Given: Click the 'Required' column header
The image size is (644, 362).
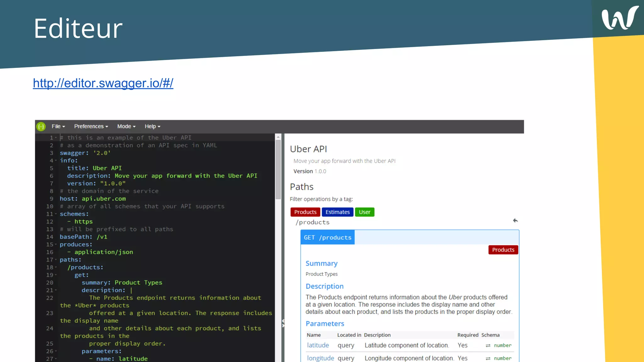Looking at the screenshot, I should (x=468, y=335).
